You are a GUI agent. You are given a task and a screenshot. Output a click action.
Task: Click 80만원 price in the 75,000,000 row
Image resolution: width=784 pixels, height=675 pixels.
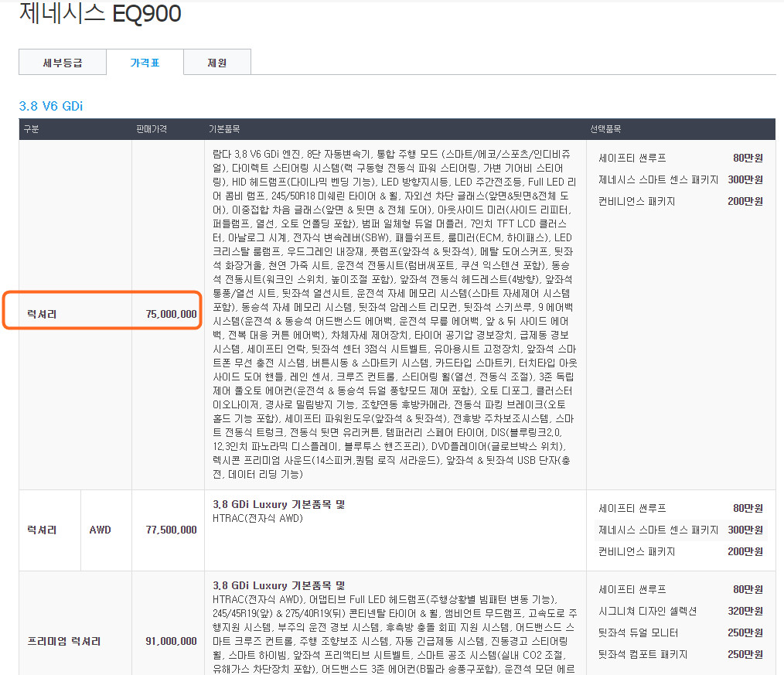point(748,158)
